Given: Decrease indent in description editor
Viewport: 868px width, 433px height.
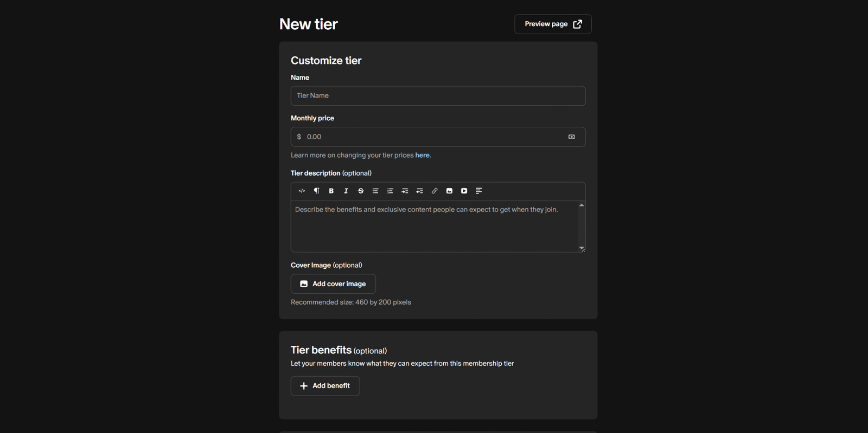Looking at the screenshot, I should point(419,191).
